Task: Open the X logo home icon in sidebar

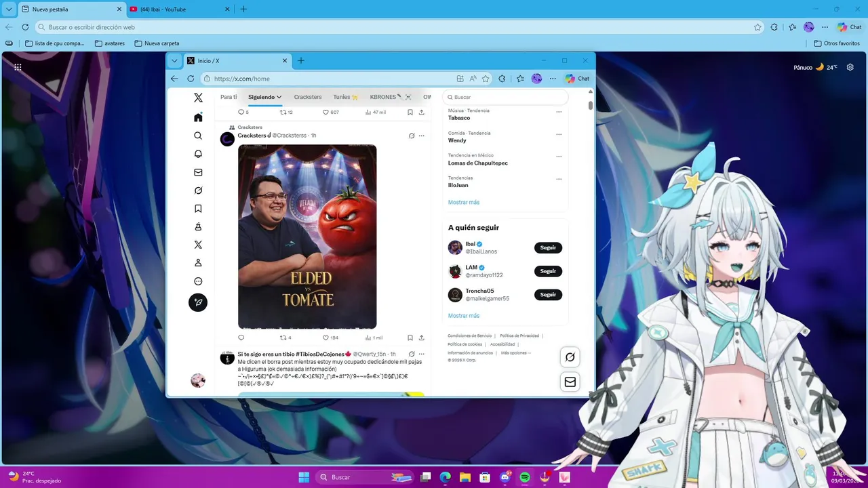Action: 198,98
